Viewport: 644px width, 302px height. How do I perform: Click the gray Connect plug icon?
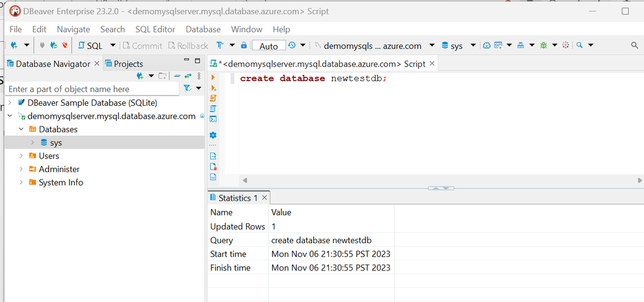[x=42, y=45]
